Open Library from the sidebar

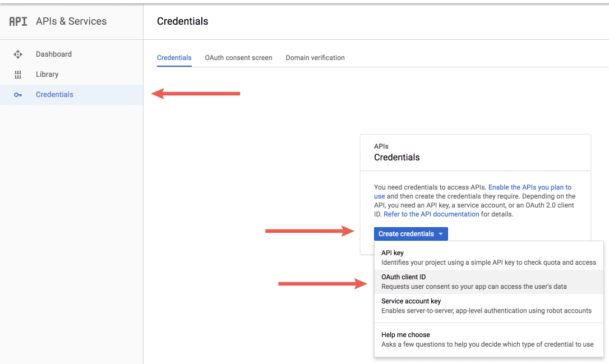pyautogui.click(x=47, y=74)
